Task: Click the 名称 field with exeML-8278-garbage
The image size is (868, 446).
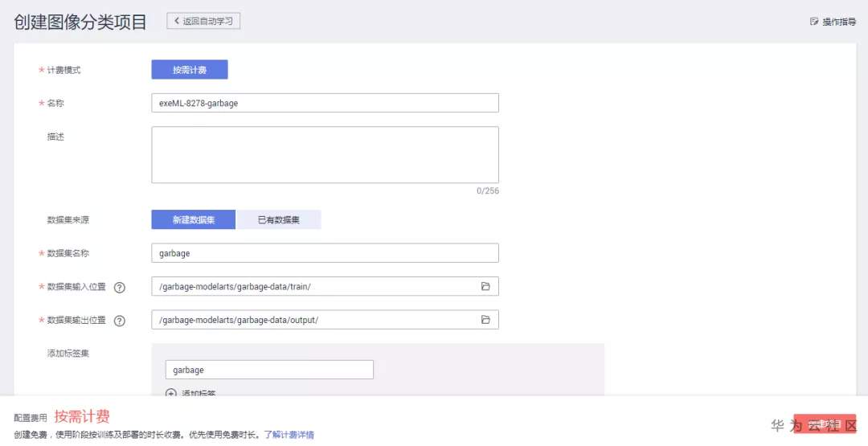Action: [x=325, y=103]
